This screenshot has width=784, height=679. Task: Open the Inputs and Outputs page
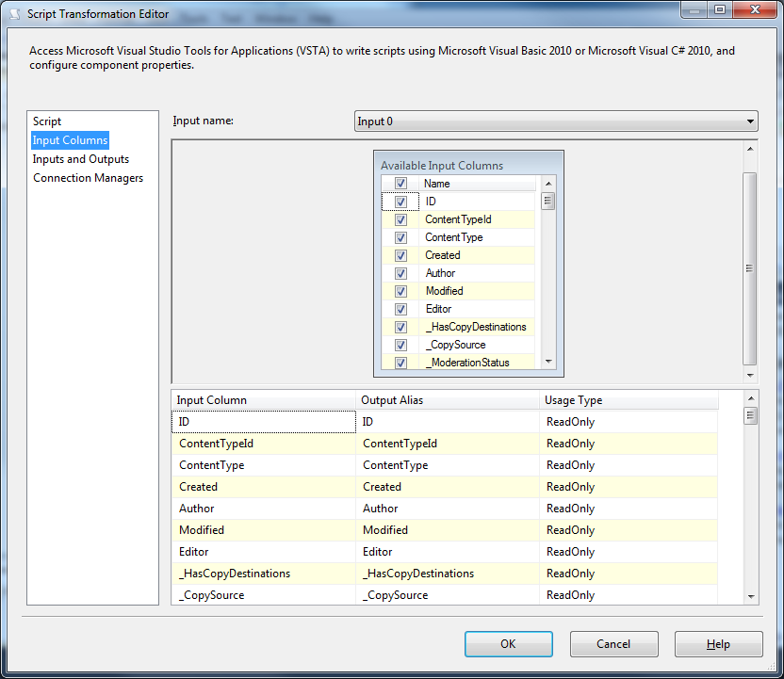pyautogui.click(x=81, y=159)
